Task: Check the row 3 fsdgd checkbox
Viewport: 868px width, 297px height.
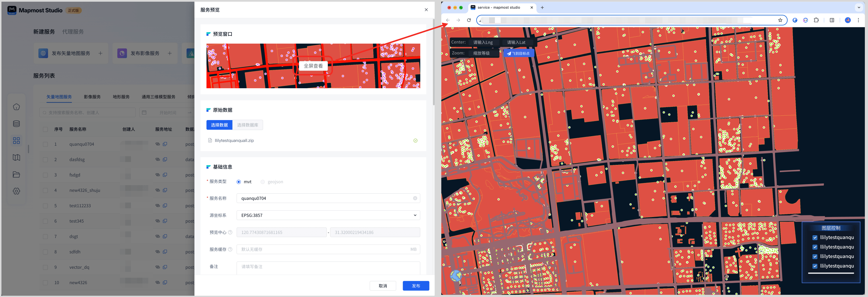Action: pos(45,175)
